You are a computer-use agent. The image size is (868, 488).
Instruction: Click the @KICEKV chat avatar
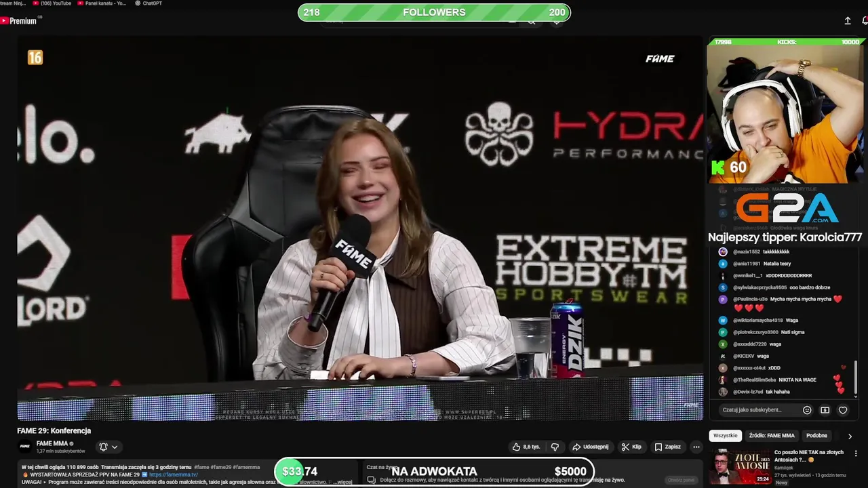(x=723, y=356)
